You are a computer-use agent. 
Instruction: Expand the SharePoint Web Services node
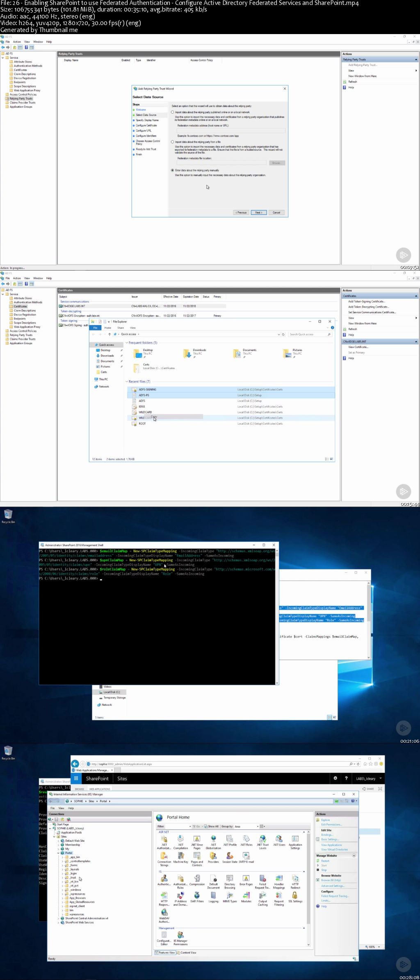pos(58,923)
